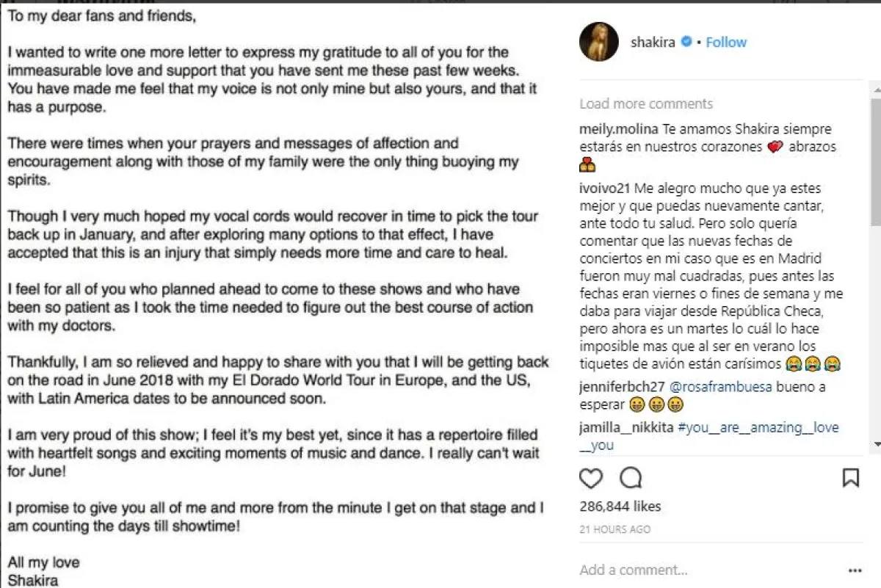
Task: Visit jenniferbch27's profile
Action: tap(621, 386)
